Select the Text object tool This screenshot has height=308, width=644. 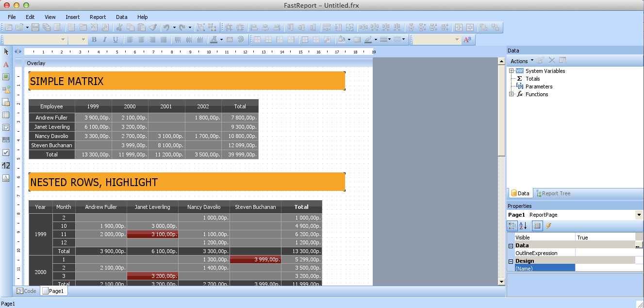[6, 64]
